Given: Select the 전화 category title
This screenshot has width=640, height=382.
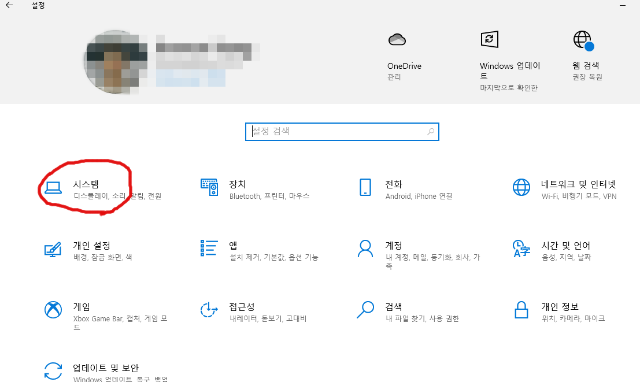Looking at the screenshot, I should point(393,184).
